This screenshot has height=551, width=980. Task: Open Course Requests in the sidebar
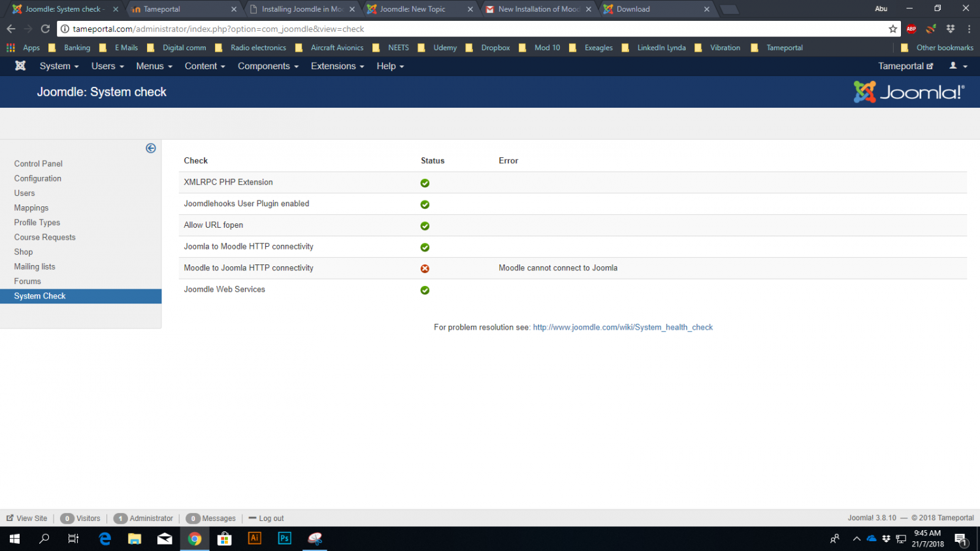pyautogui.click(x=45, y=237)
